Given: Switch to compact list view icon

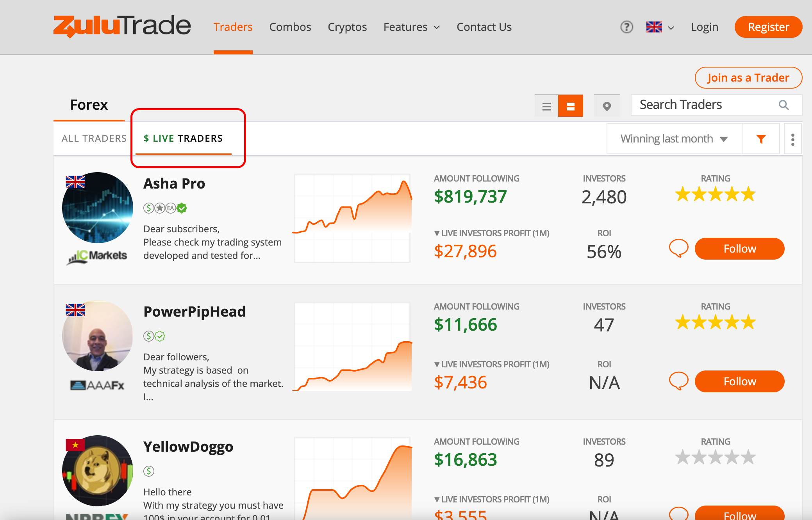Looking at the screenshot, I should click(546, 106).
